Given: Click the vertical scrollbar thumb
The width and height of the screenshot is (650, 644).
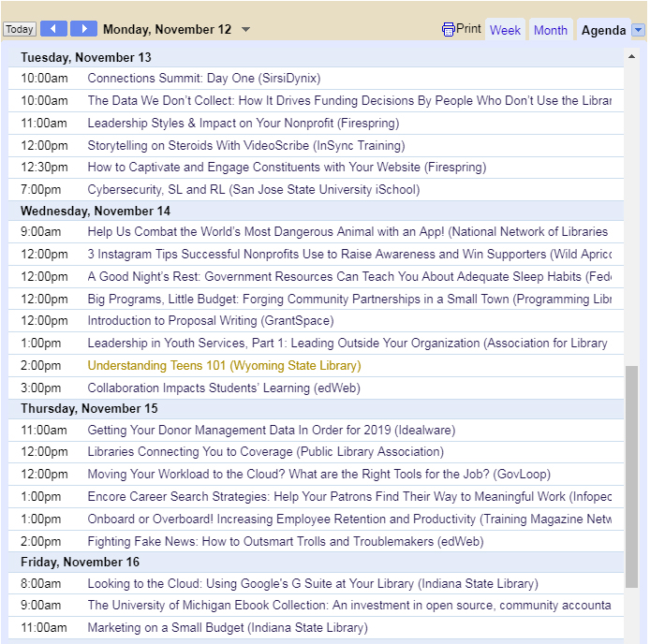Looking at the screenshot, I should pos(632,476).
